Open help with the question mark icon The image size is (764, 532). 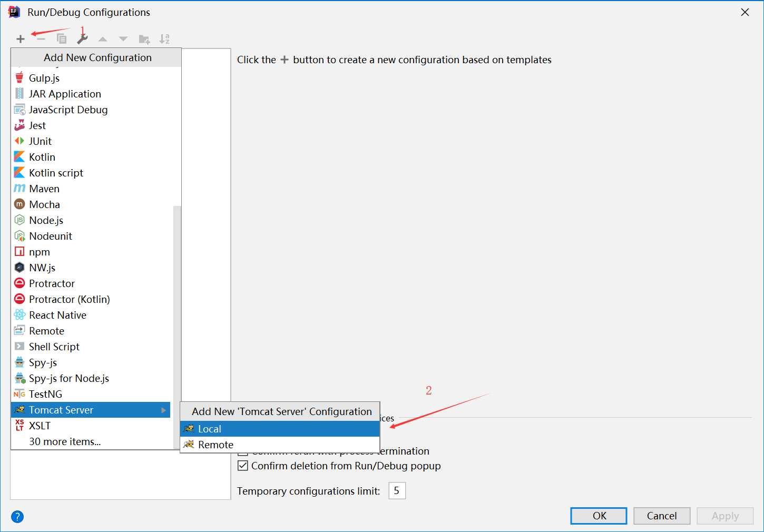(x=17, y=517)
